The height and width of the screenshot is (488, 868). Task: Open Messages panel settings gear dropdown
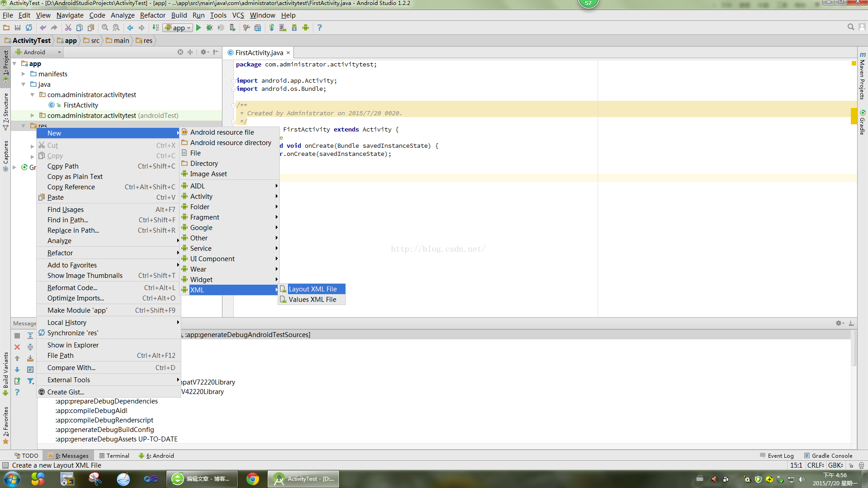pyautogui.click(x=840, y=323)
